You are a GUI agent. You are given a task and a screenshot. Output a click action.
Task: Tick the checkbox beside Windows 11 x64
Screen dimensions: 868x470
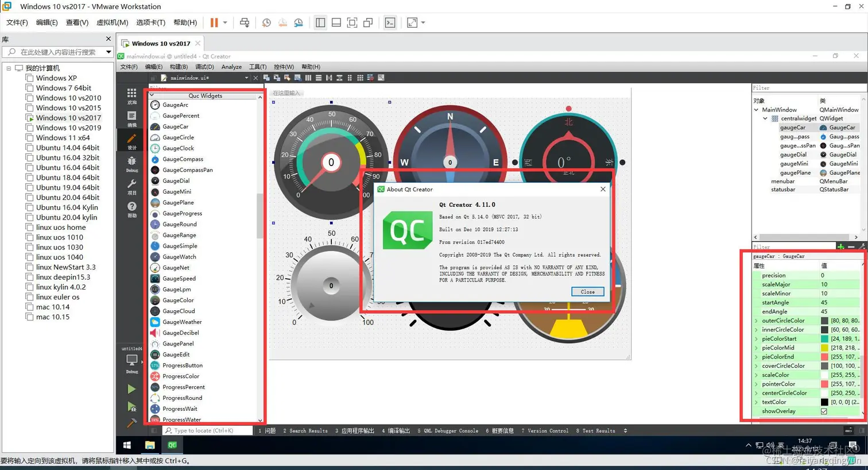coord(29,138)
